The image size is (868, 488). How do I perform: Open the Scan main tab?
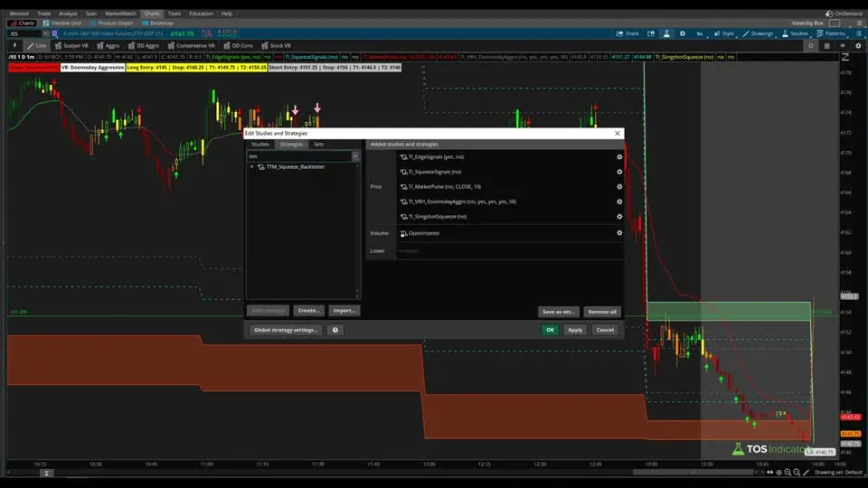(91, 14)
